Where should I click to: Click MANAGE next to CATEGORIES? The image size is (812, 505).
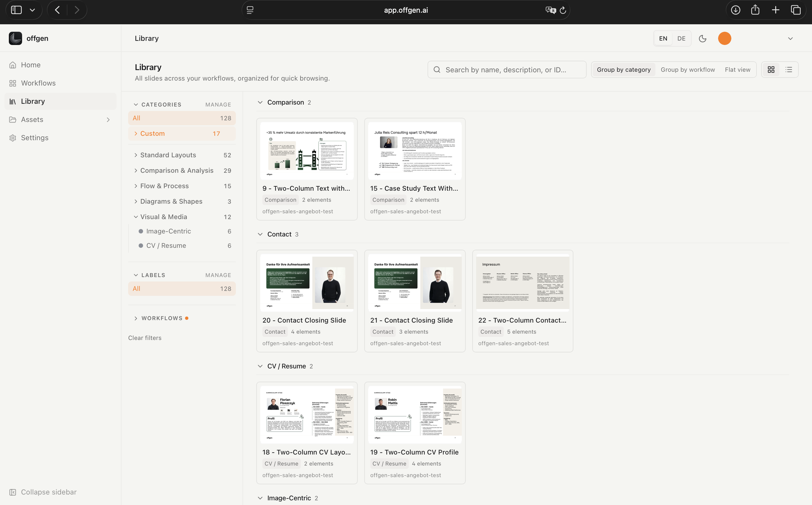(x=218, y=105)
